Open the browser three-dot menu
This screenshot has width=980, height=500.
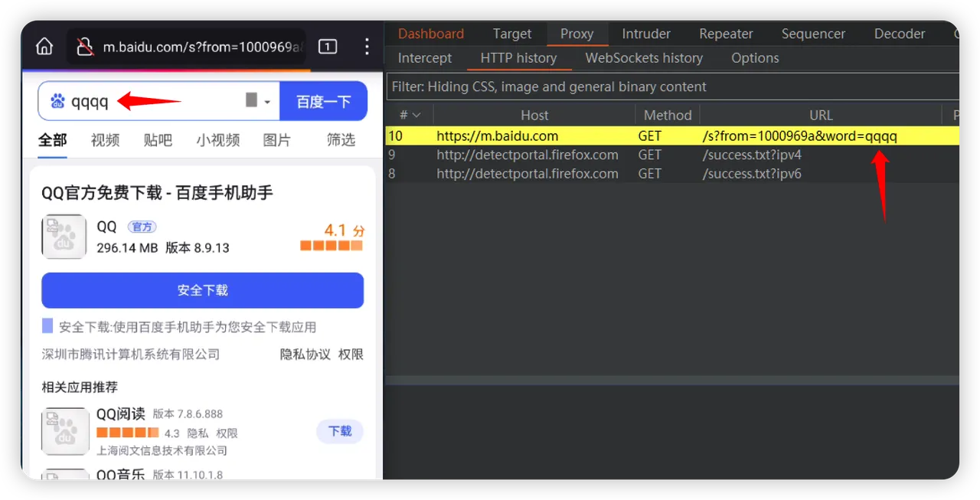[x=367, y=47]
